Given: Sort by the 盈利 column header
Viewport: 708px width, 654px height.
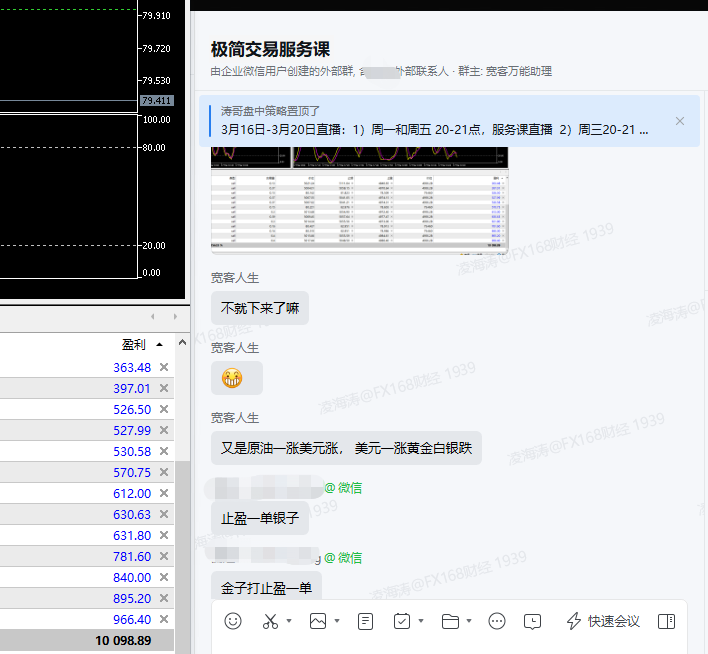Looking at the screenshot, I should (134, 344).
